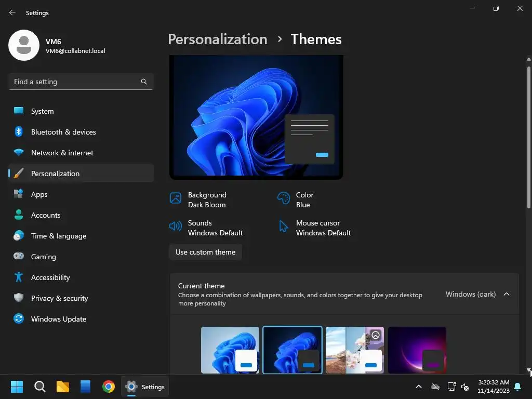Open Color Blue setting

(x=296, y=200)
